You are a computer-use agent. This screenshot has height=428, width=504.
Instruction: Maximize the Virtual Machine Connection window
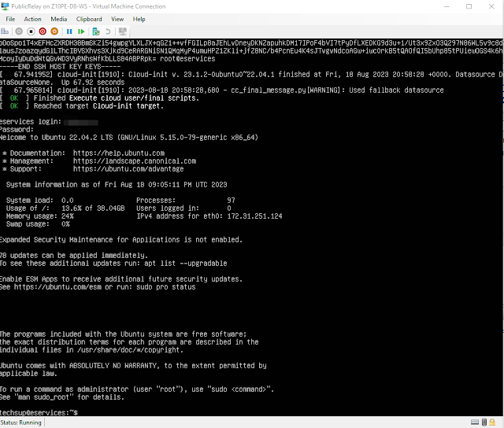pos(469,6)
